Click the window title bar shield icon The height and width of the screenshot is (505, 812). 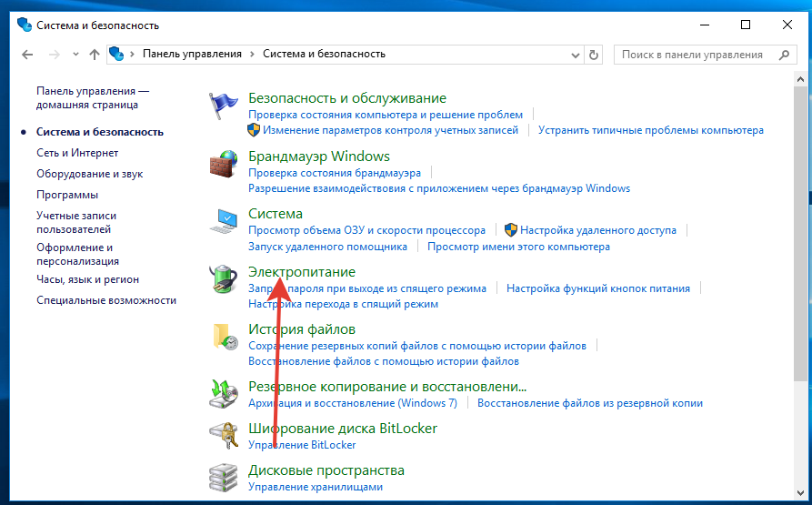click(x=25, y=25)
